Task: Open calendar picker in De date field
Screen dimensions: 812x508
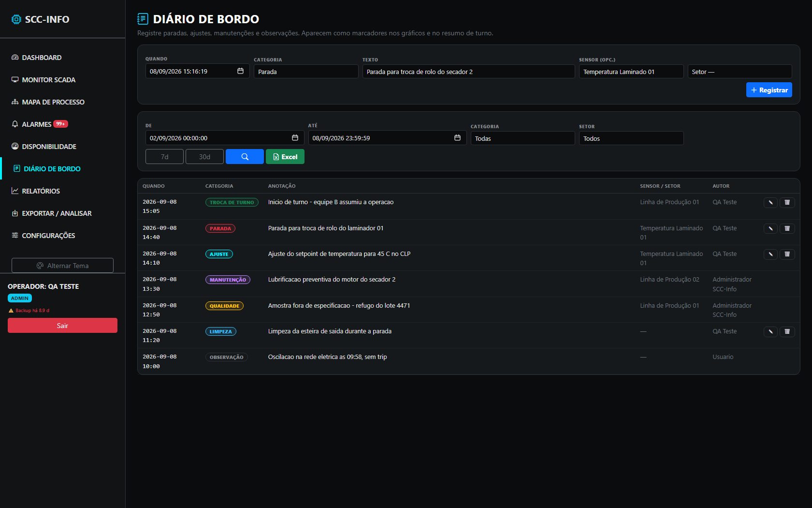Action: point(295,138)
